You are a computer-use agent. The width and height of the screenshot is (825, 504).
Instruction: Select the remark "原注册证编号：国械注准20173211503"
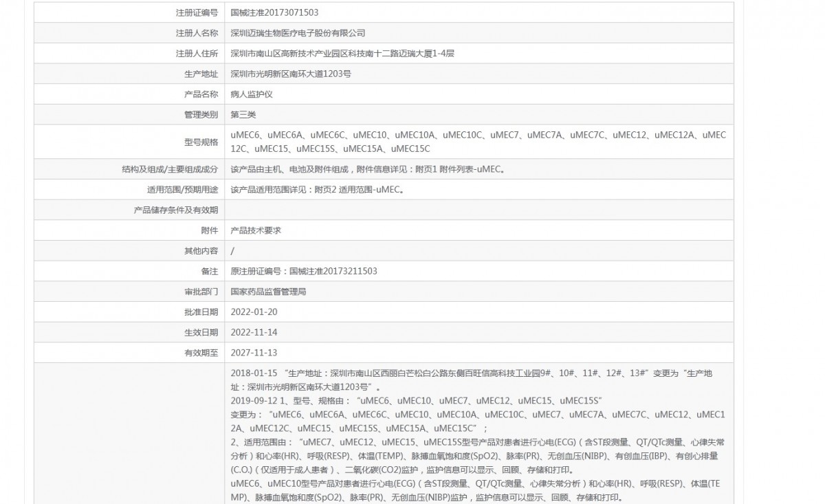tap(304, 272)
